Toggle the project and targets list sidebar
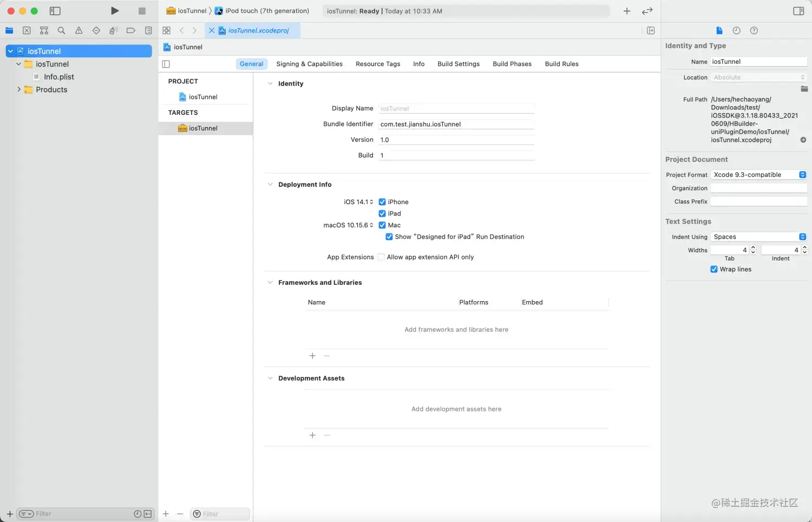This screenshot has width=812, height=522. [166, 64]
